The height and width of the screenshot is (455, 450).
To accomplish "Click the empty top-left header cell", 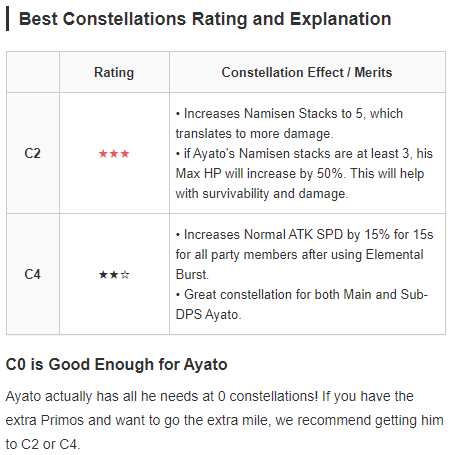I will [x=33, y=72].
